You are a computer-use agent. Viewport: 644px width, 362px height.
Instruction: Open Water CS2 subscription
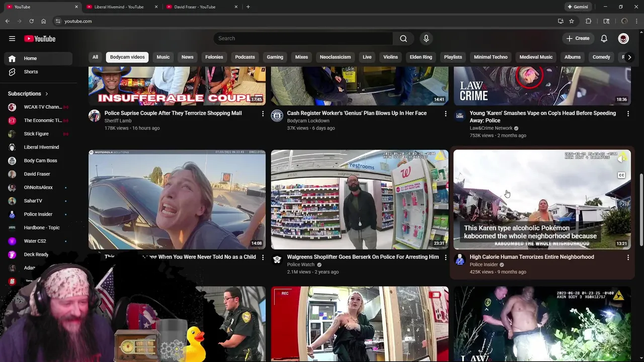[x=38, y=241]
